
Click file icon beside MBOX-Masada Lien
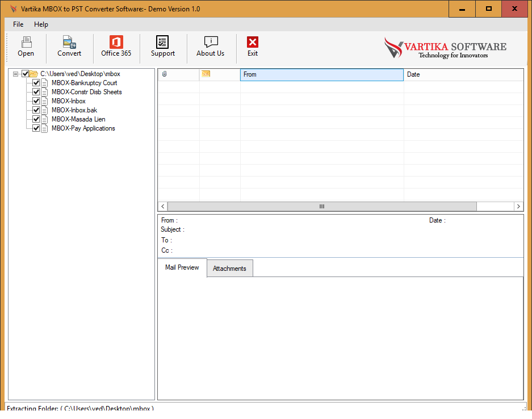click(44, 119)
